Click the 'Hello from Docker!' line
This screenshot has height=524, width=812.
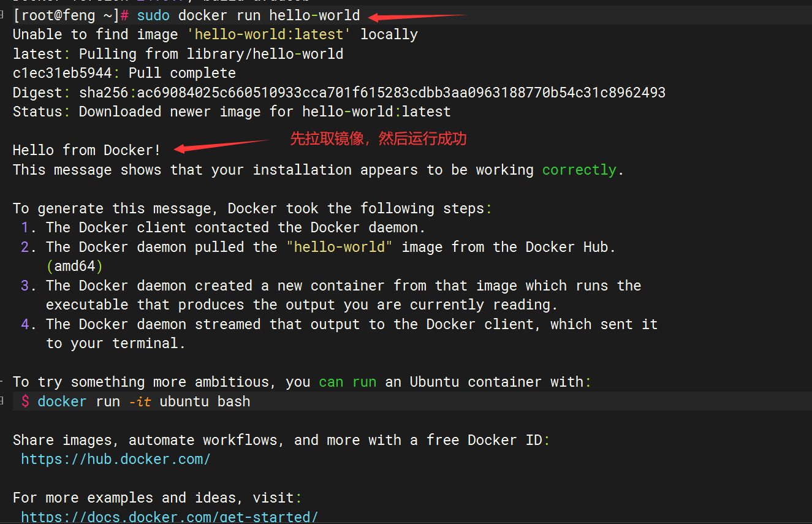(87, 150)
